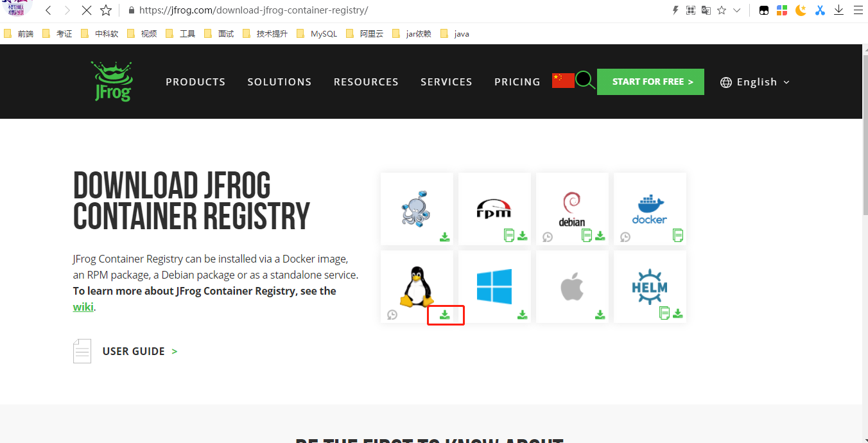Select the China flag icon
This screenshot has height=443, width=868.
coord(563,80)
